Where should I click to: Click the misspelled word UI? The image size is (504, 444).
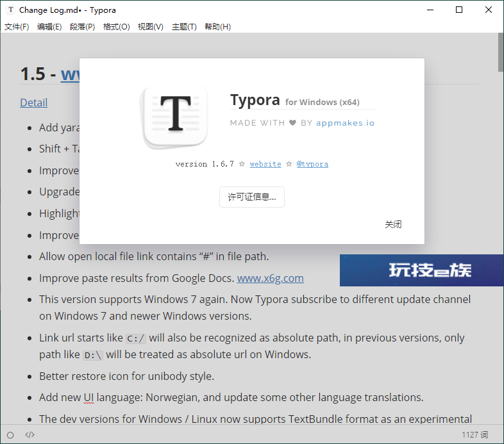pyautogui.click(x=88, y=397)
